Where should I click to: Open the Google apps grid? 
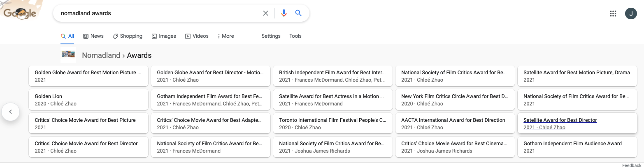pos(613,14)
